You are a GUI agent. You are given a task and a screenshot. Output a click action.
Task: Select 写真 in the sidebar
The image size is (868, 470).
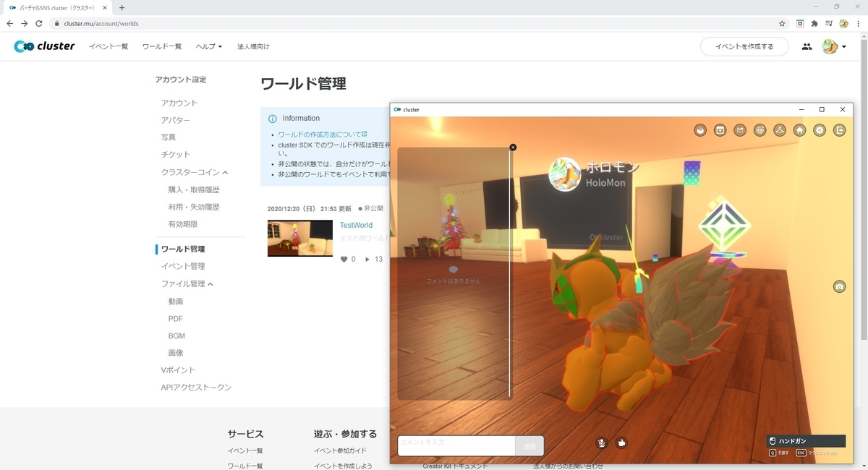tap(168, 137)
